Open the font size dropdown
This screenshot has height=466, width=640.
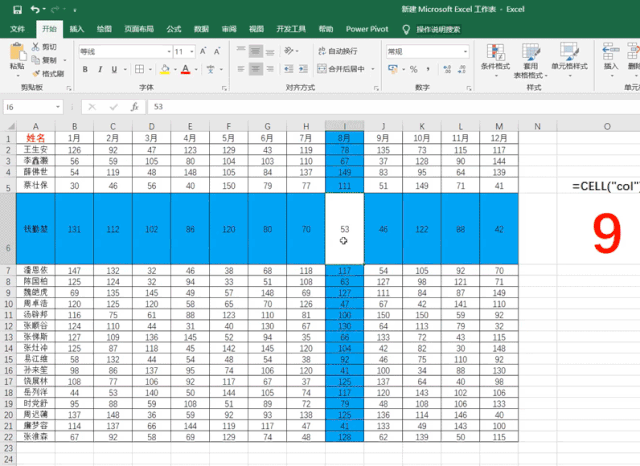point(192,51)
